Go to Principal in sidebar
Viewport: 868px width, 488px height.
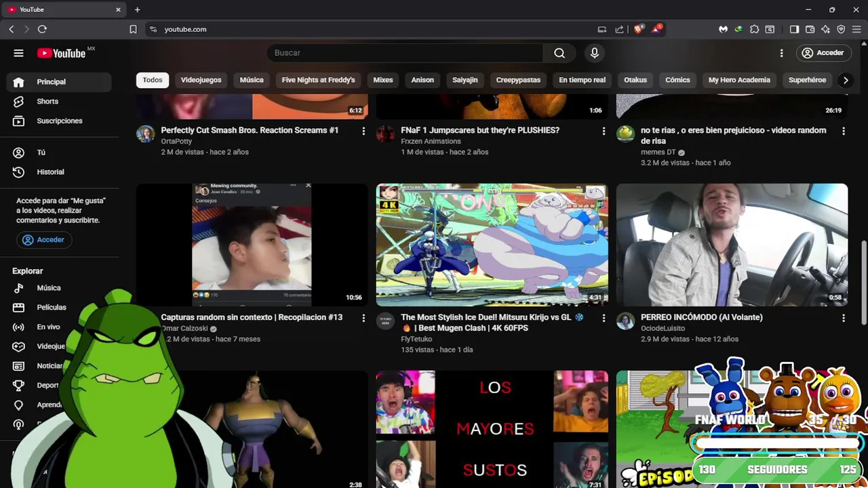[59, 82]
